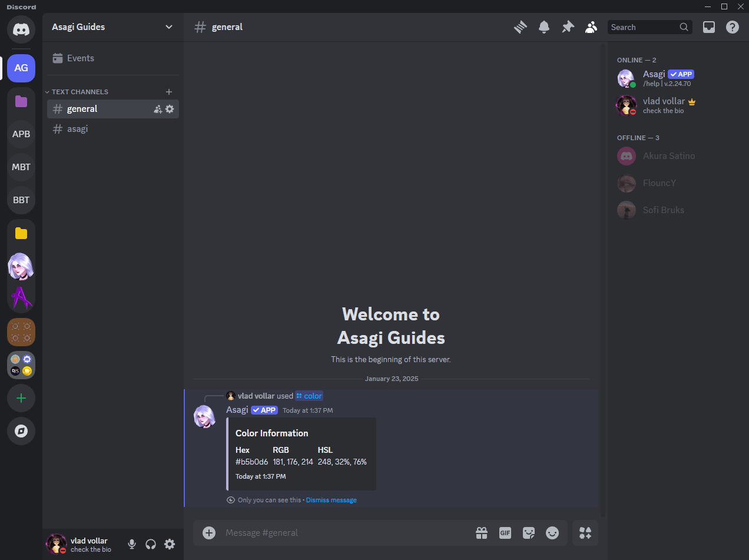This screenshot has height=560, width=749.
Task: Click the 'ONLINE — 2' member list heading
Action: point(637,60)
